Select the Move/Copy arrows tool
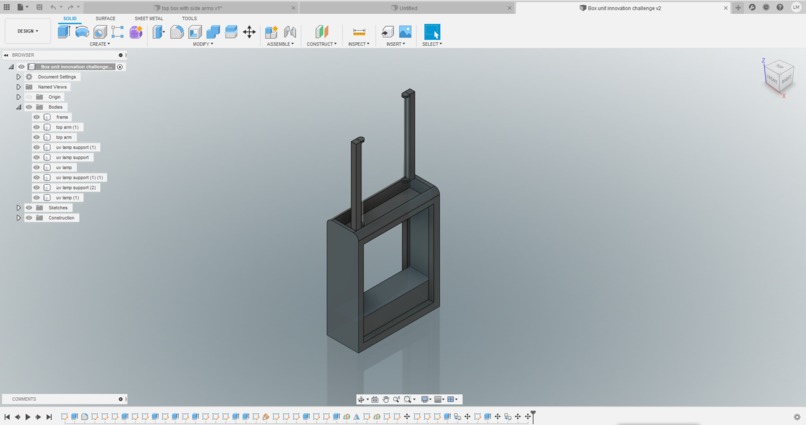This screenshot has height=425, width=806. point(249,32)
